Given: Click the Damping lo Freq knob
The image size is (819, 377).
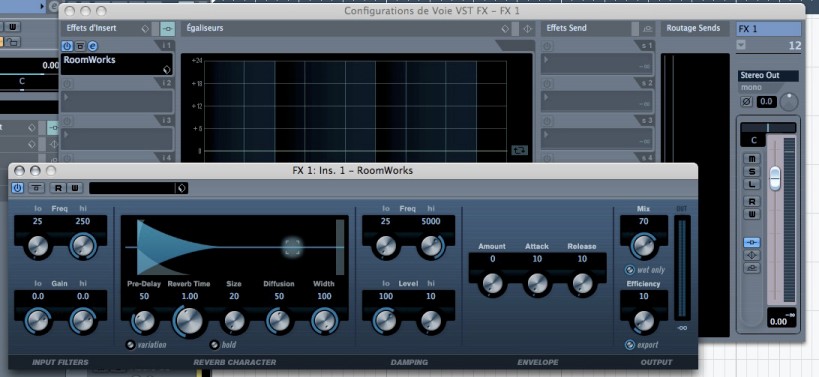Looking at the screenshot, I should pos(386,246).
